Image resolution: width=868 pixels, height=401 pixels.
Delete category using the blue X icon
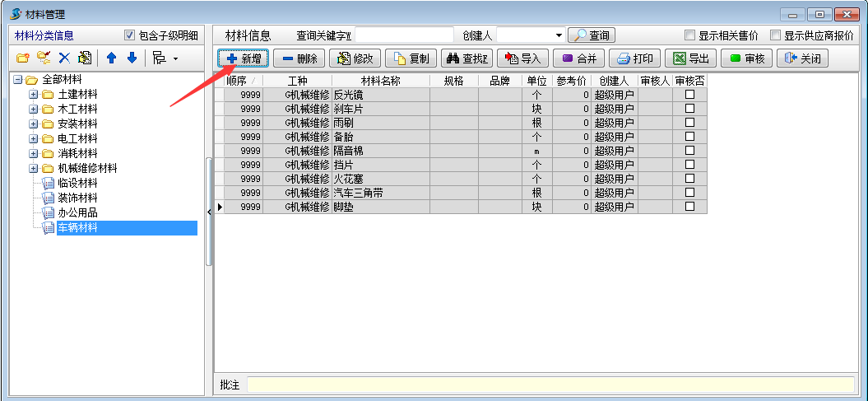[x=63, y=58]
